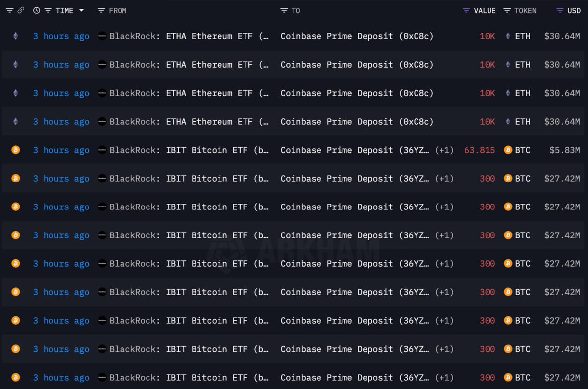This screenshot has width=588, height=389.
Task: Click the clock icon beside TIME
Action: 37,10
